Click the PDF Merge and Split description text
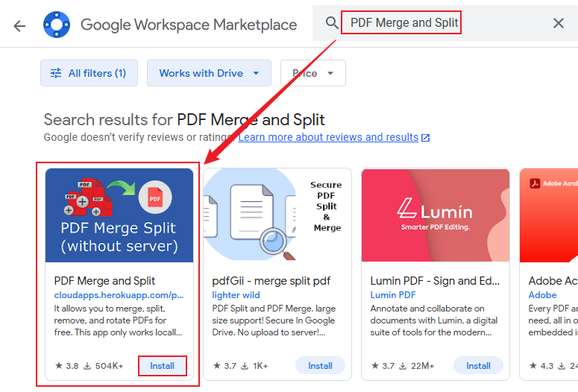 118,320
